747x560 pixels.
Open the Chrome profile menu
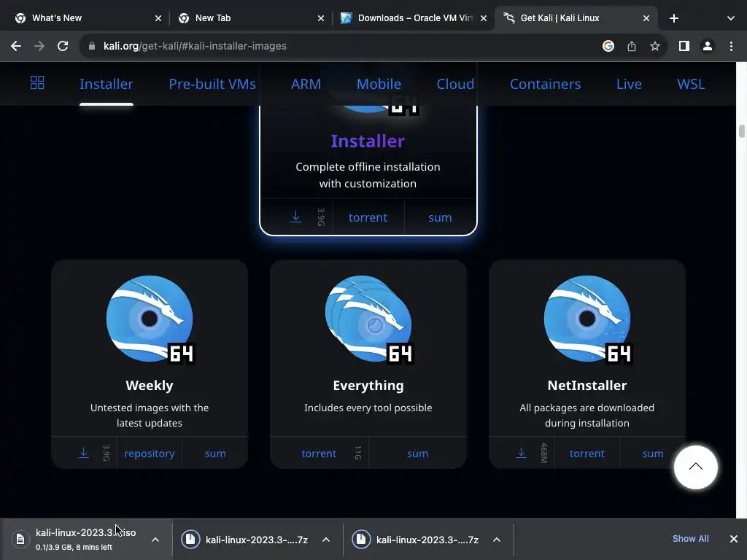(x=708, y=46)
